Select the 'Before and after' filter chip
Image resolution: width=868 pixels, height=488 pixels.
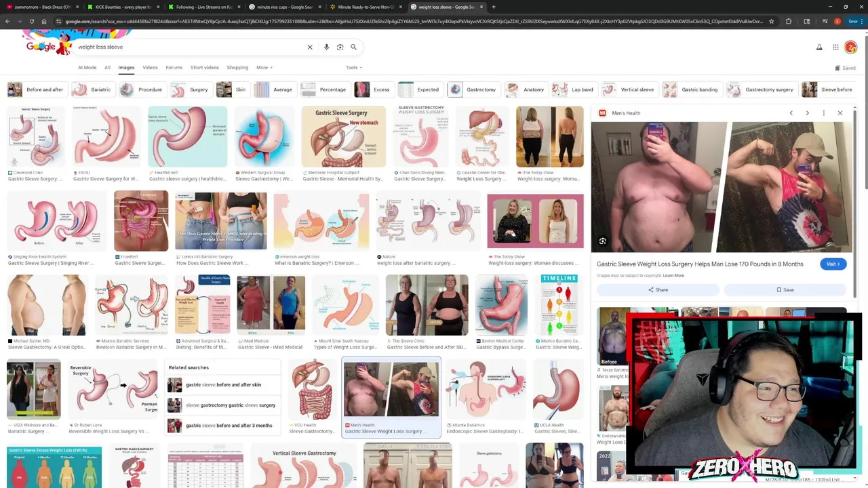coord(36,89)
